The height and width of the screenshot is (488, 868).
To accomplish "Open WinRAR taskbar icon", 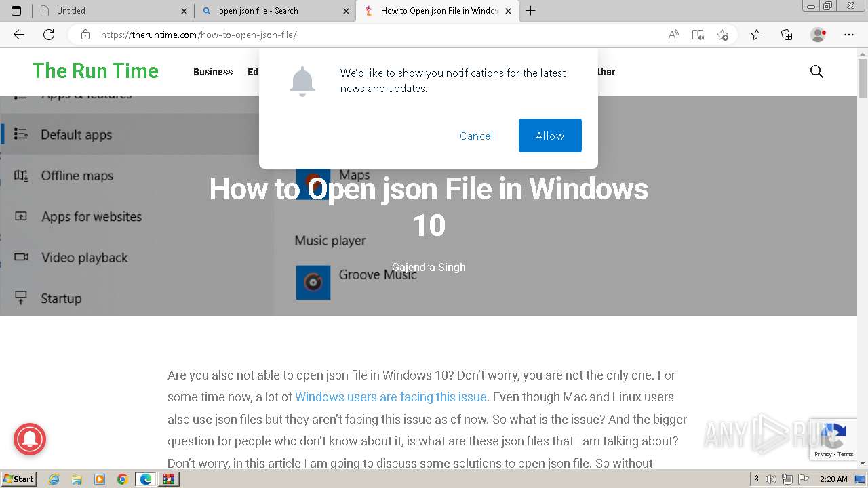I will click(x=169, y=479).
